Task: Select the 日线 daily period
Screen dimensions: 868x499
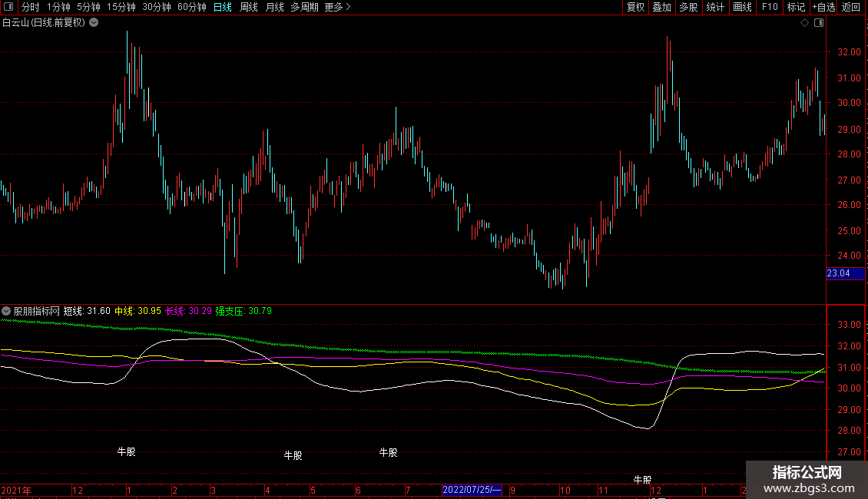Action: [223, 7]
